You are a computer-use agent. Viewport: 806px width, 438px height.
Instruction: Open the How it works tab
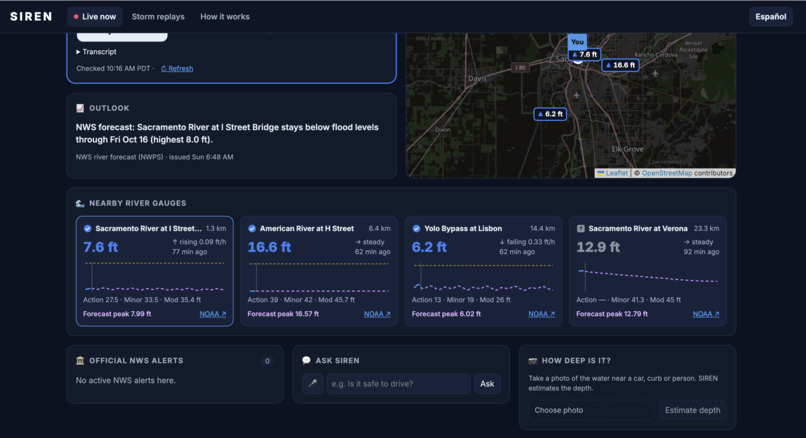pos(225,16)
